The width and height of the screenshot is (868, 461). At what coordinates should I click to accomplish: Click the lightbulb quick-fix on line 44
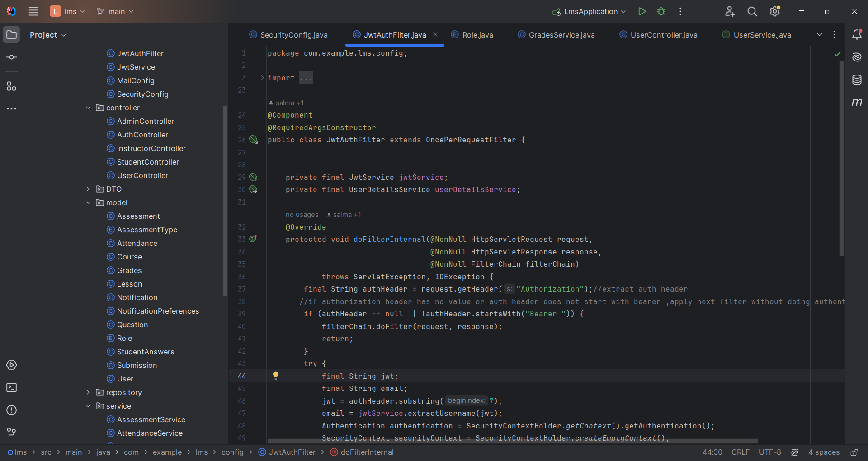(x=276, y=375)
